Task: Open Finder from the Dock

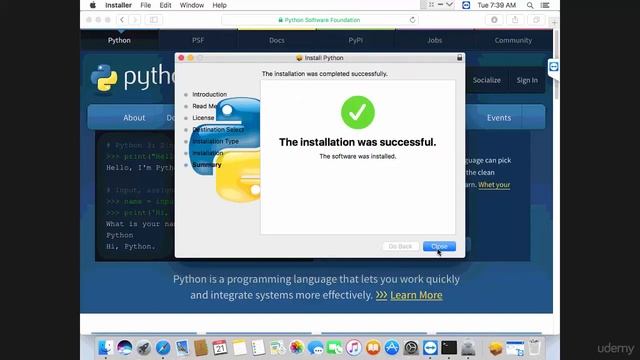Action: pos(105,348)
